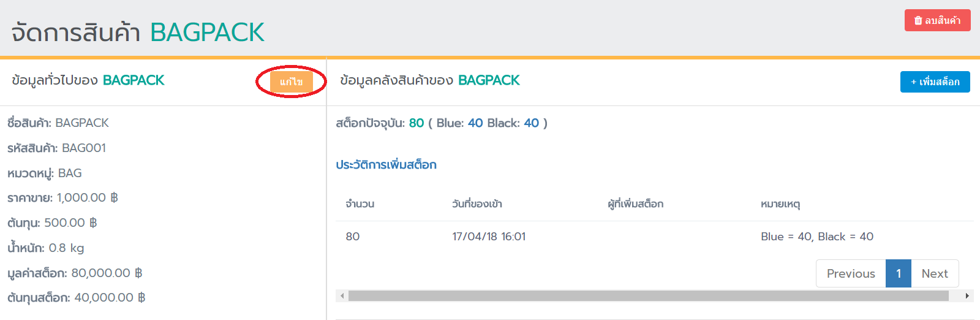Click the BAGPACK name in the page title
This screenshot has height=320, width=980.
(x=207, y=32)
